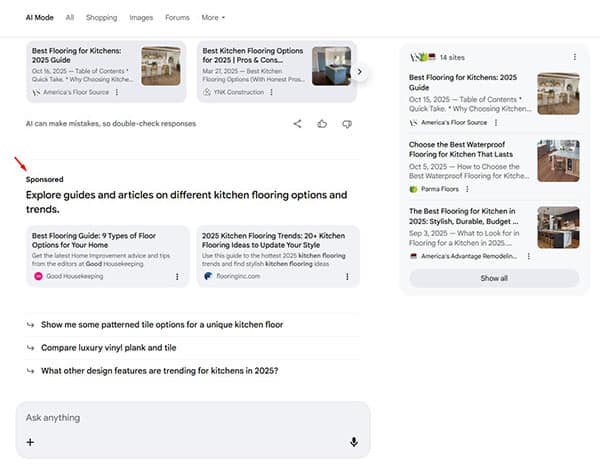Click the microphone voice input icon

(354, 442)
